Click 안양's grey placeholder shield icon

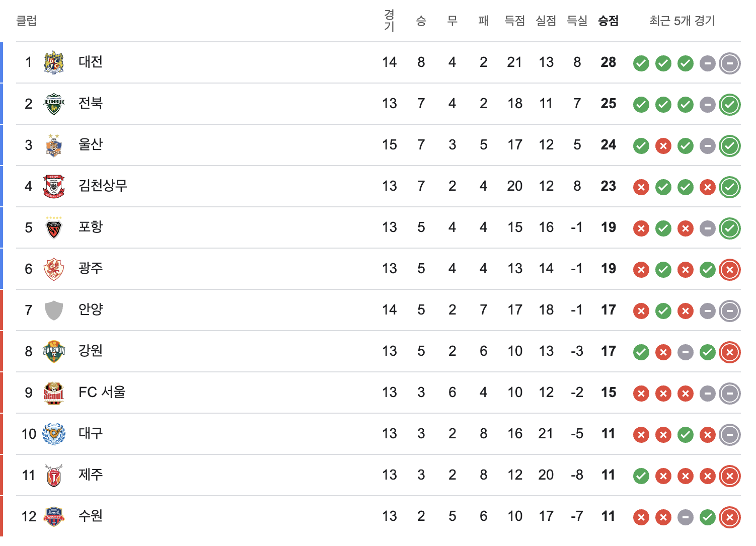[x=54, y=310]
